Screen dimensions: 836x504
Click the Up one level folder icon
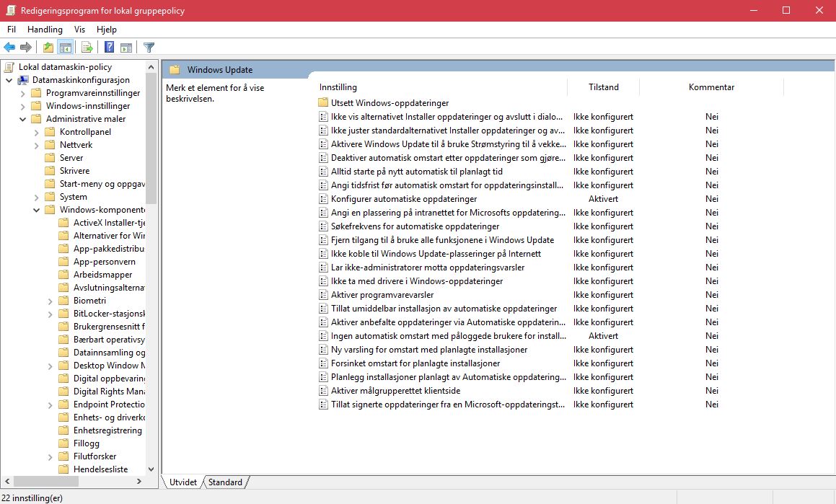tap(48, 48)
